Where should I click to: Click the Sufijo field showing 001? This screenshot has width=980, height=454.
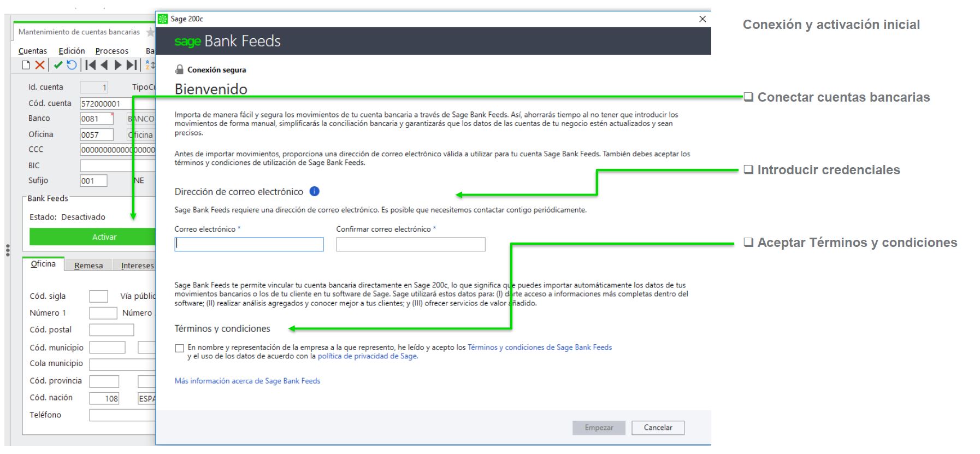click(93, 181)
